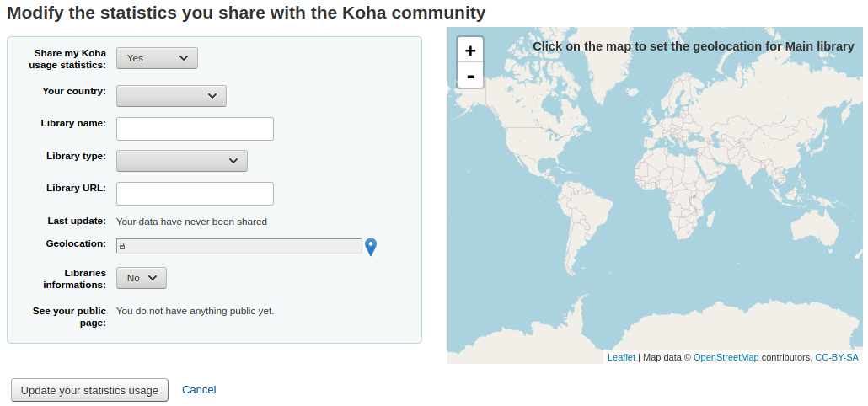Expand the Your country dropdown

tap(171, 96)
